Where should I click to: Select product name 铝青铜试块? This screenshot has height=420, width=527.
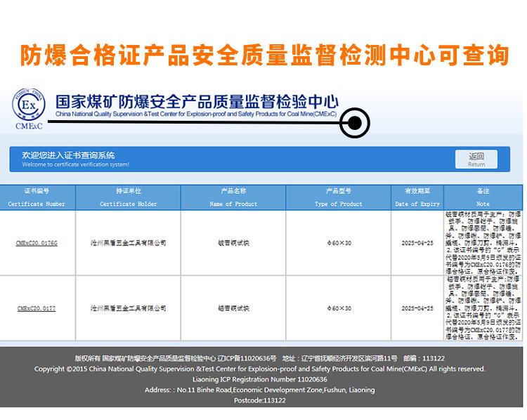[x=233, y=308]
